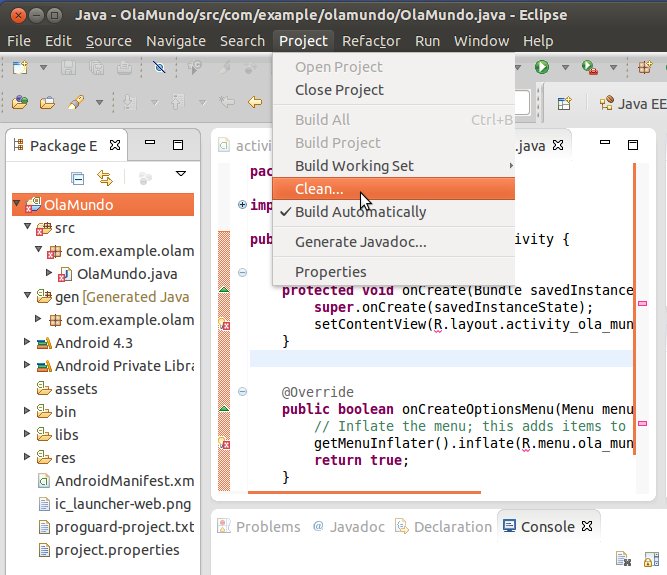Select AndroidManifest.xml in the tree
Screen dimensions: 667x575
(116, 481)
